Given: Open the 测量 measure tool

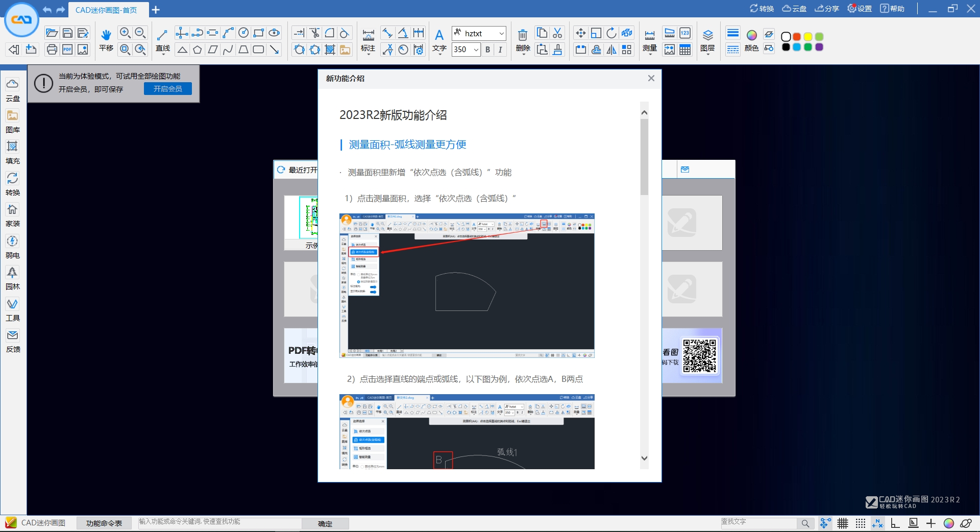Looking at the screenshot, I should [649, 41].
